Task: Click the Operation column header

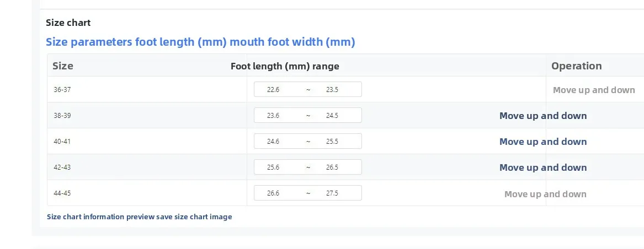Action: click(x=576, y=66)
